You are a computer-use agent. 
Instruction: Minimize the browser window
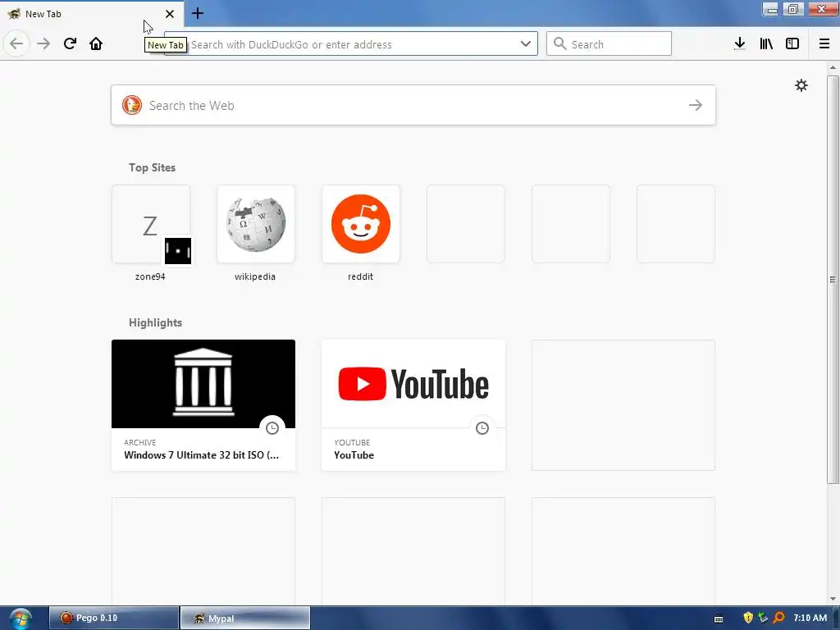coord(770,9)
